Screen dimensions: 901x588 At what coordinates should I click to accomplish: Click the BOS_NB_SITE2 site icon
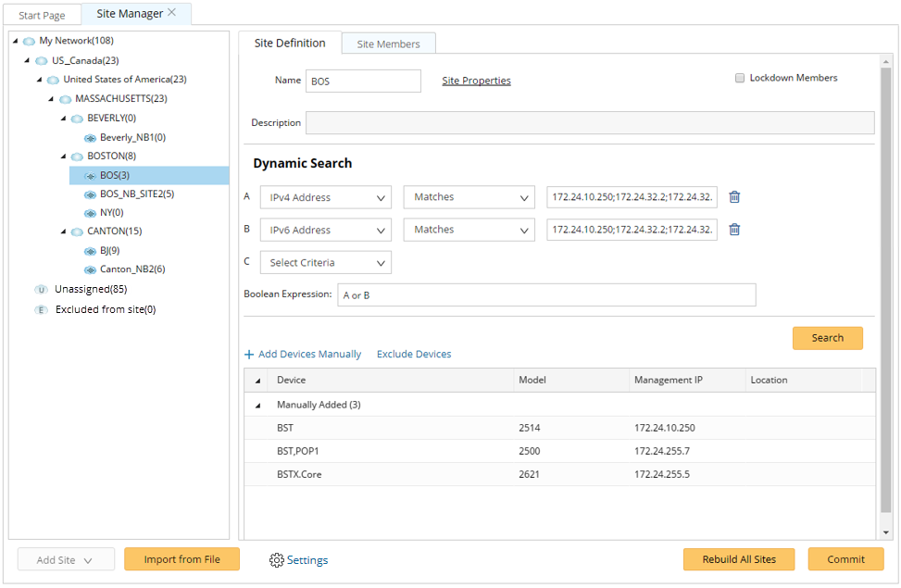pyautogui.click(x=90, y=194)
